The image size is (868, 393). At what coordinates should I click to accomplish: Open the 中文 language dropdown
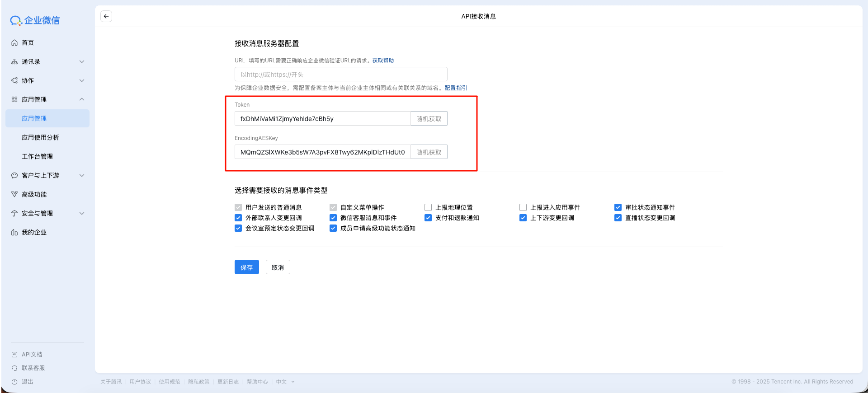point(285,382)
